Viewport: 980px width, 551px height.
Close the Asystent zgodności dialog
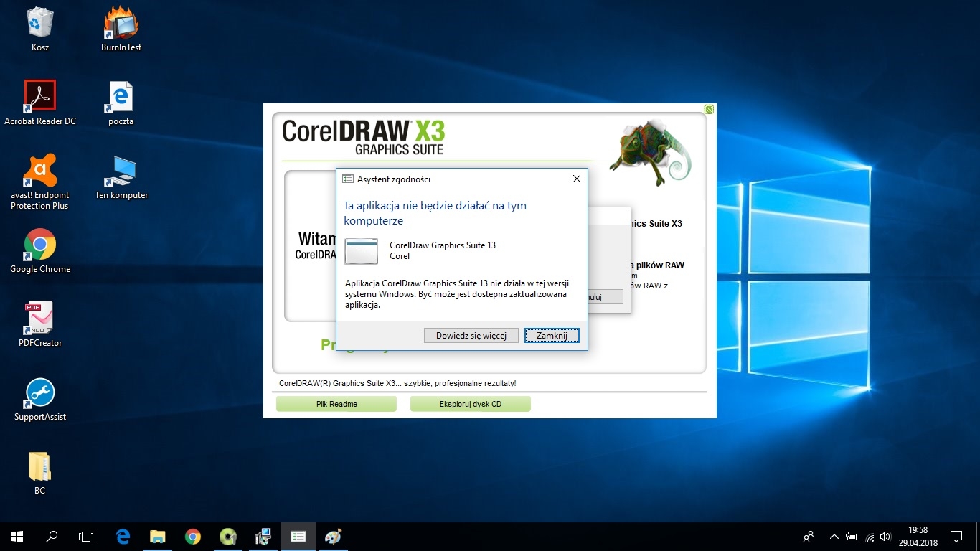pos(576,179)
